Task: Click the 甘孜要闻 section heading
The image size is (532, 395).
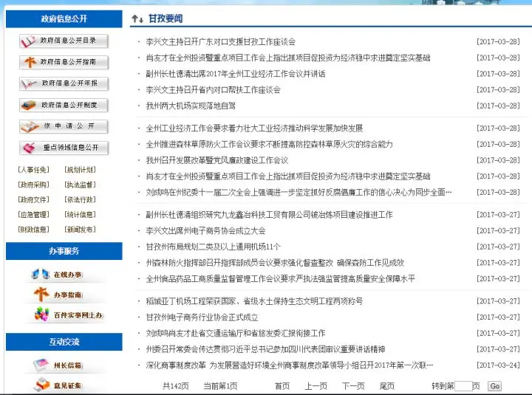Action: (166, 18)
